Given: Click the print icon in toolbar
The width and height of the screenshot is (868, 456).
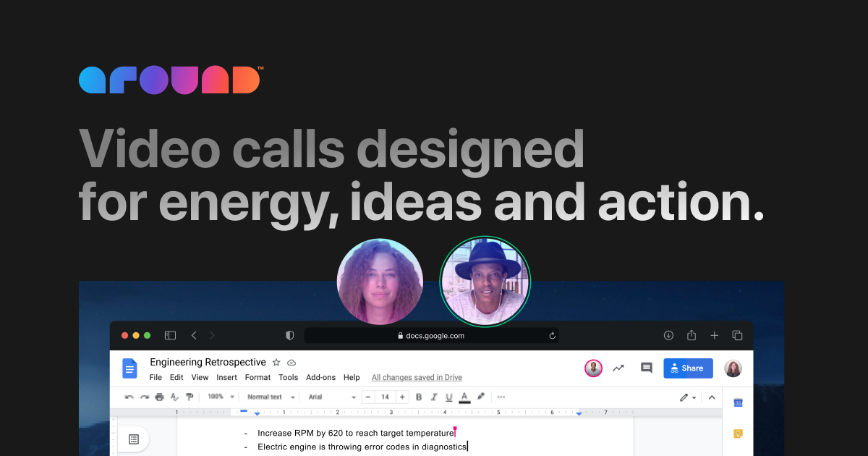Looking at the screenshot, I should click(x=159, y=397).
